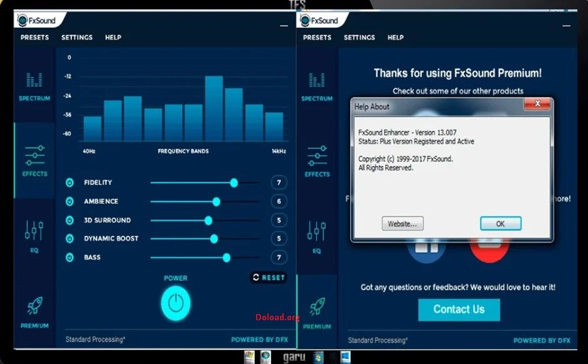Click the 3D Surround value box showing 5
Viewport: 588px width, 364px height.
tap(279, 220)
